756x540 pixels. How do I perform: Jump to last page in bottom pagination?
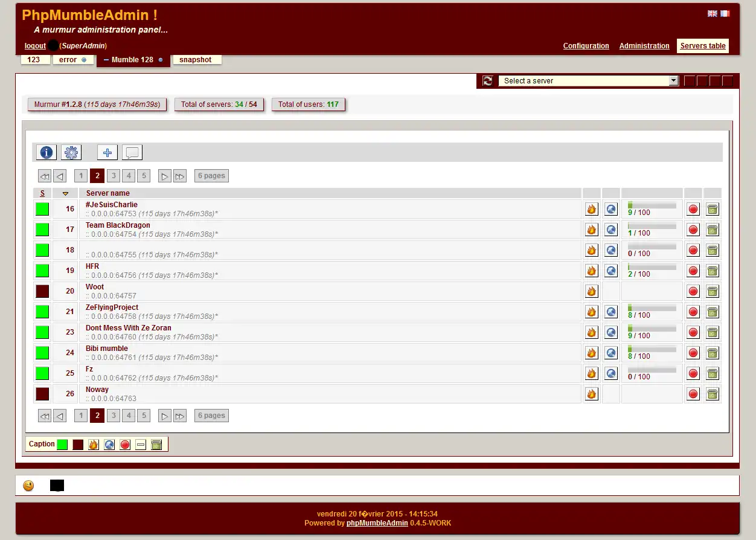coord(180,416)
